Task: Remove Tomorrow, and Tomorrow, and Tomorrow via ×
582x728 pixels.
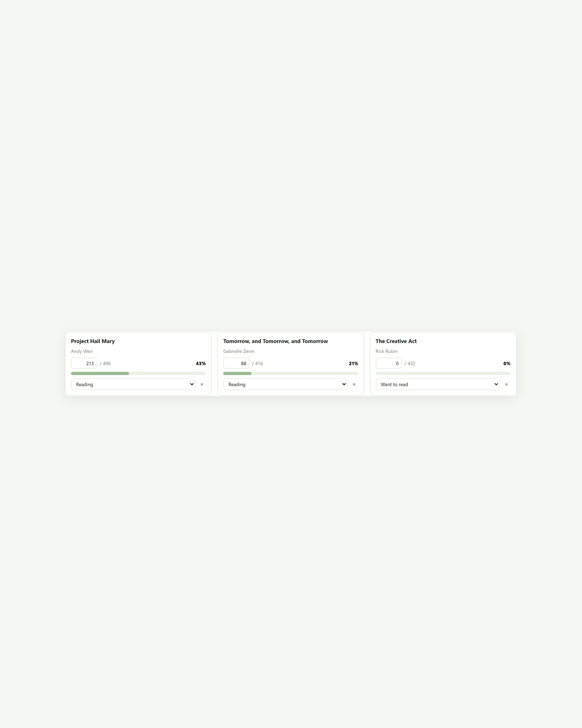Action: point(354,384)
